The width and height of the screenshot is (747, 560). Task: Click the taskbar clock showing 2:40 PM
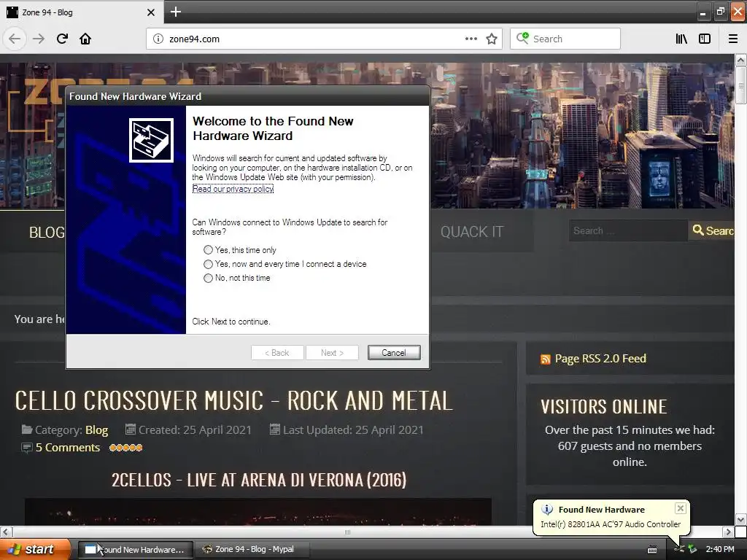720,550
